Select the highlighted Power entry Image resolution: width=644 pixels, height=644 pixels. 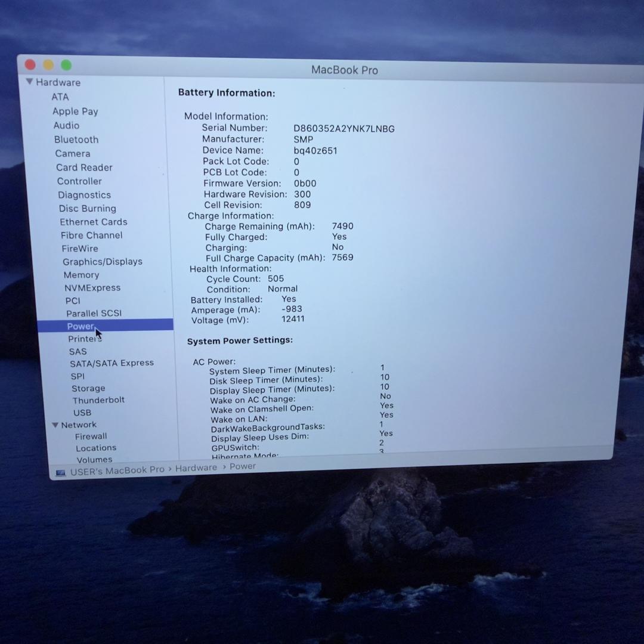pos(105,326)
